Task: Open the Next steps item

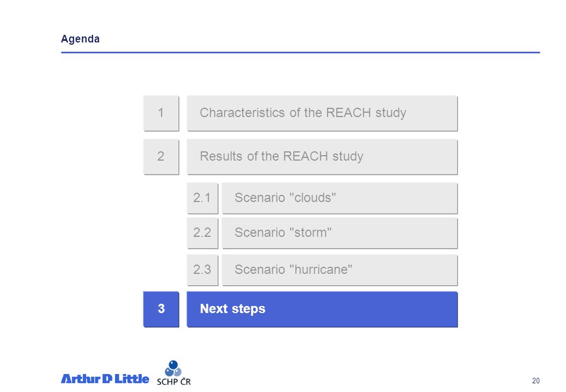Action: pos(322,309)
